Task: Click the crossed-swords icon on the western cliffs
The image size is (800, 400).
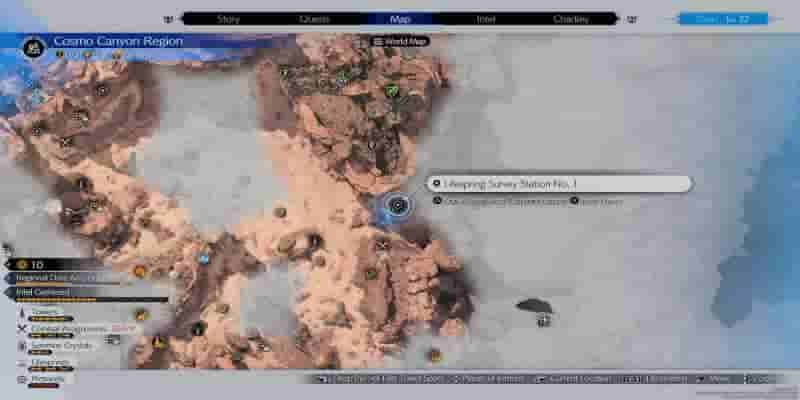Action: (x=66, y=141)
